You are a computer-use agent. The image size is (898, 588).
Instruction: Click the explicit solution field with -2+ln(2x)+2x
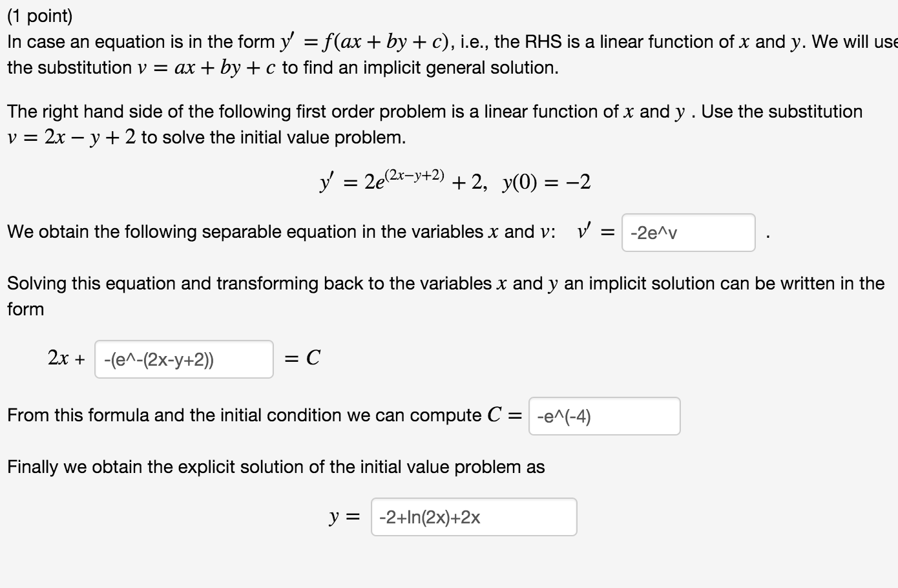click(472, 516)
